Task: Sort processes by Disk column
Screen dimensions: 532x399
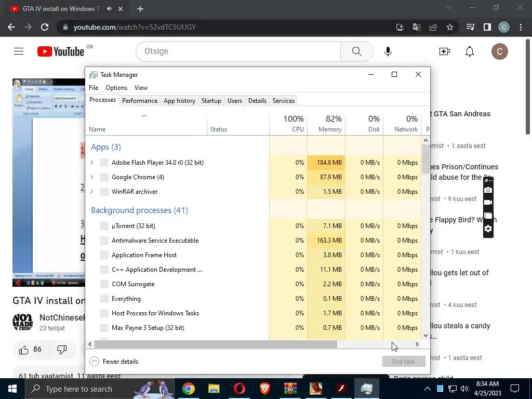Action: coord(364,124)
